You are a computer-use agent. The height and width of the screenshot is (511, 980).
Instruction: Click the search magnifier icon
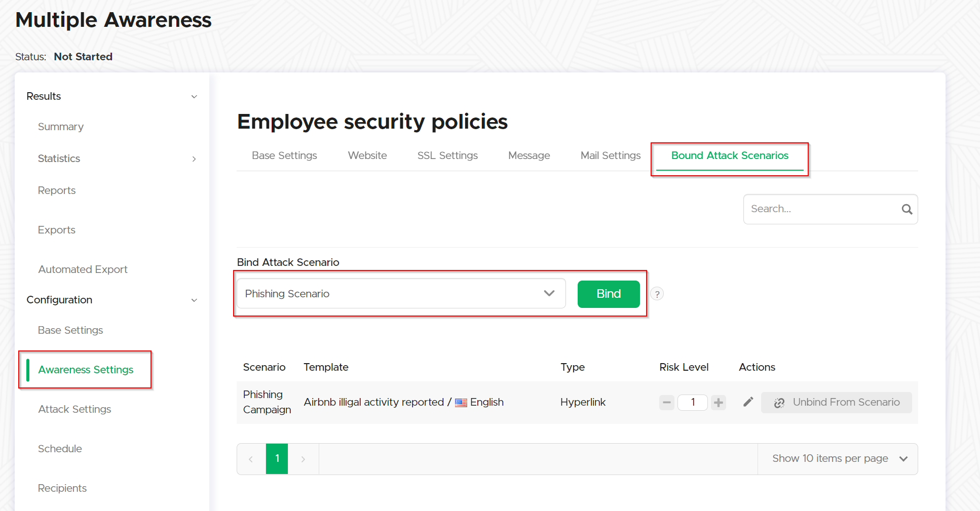pos(907,209)
